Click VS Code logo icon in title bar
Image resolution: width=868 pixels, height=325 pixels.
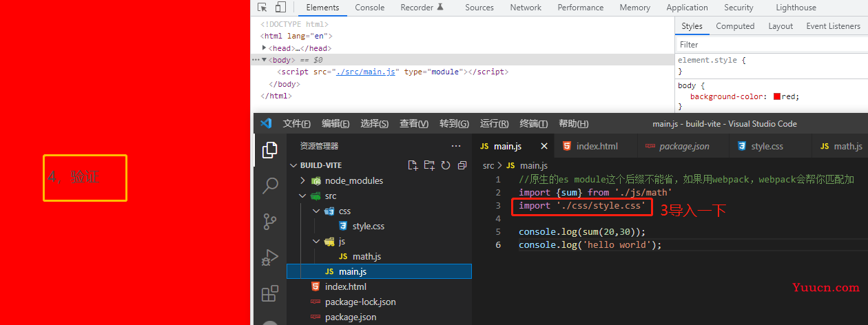tap(266, 124)
